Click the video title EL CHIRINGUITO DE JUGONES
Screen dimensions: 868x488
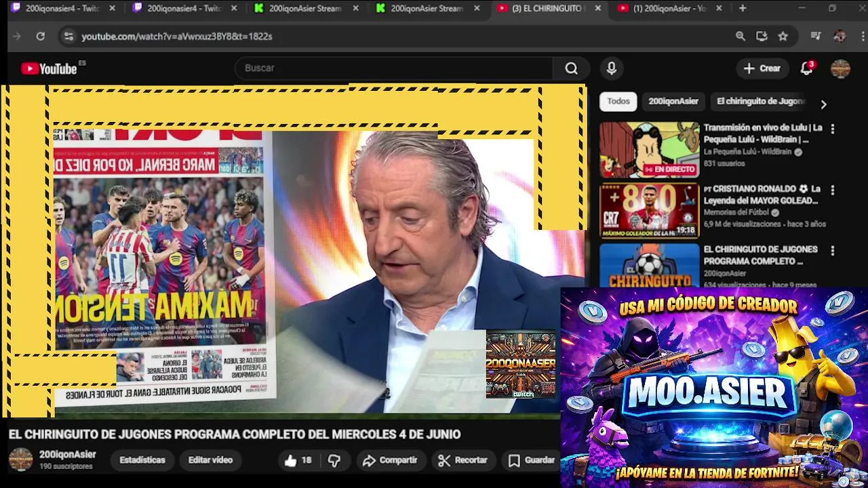(x=235, y=434)
